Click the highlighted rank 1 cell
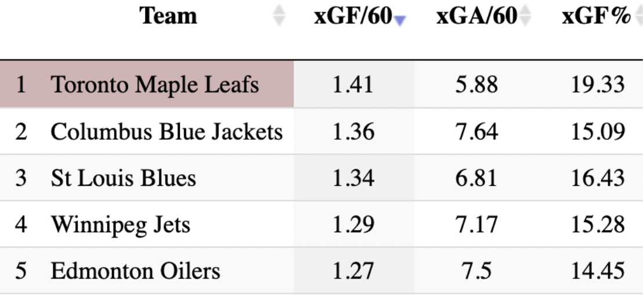The image size is (644, 295). tap(21, 85)
